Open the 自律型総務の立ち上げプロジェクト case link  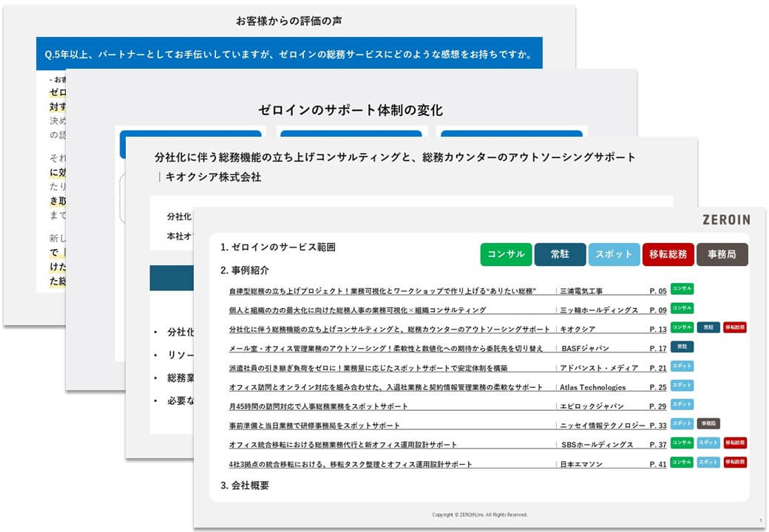click(382, 291)
